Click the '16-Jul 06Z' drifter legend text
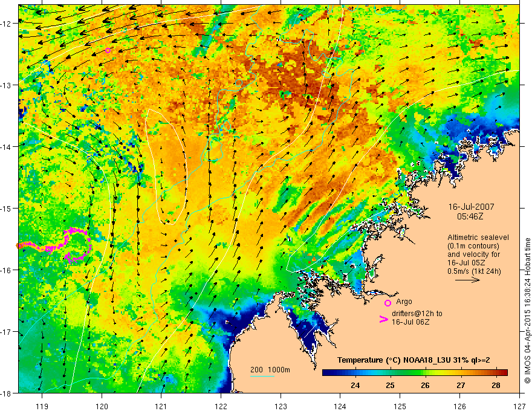Screen dimensions: 532x411 click(x=410, y=322)
